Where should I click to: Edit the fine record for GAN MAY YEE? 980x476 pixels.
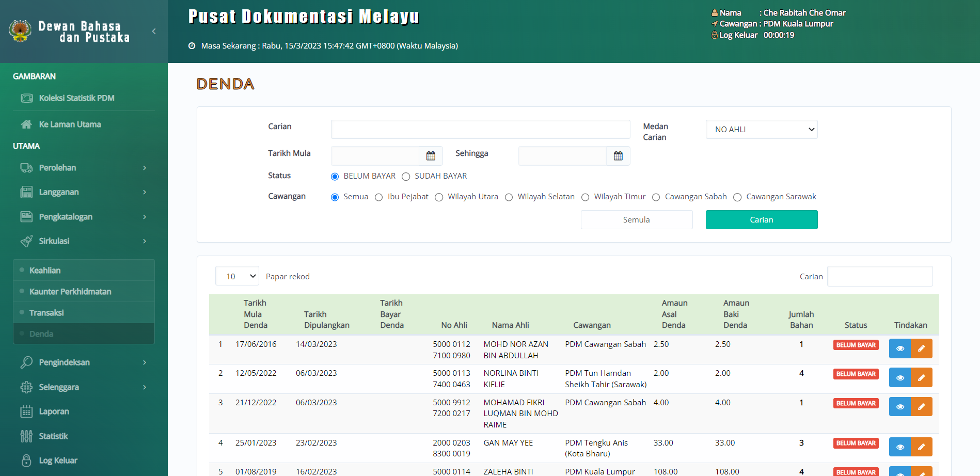pyautogui.click(x=921, y=447)
